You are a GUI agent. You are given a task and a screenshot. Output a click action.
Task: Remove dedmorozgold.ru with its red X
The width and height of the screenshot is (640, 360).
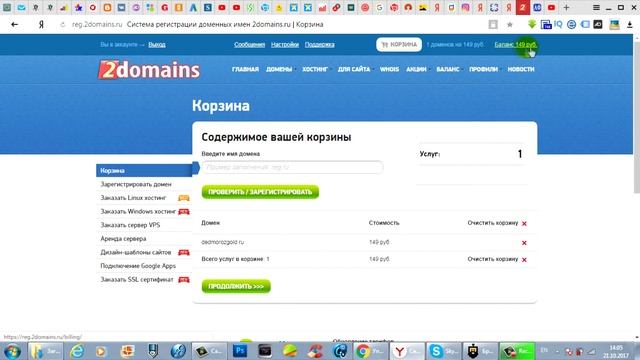524,243
